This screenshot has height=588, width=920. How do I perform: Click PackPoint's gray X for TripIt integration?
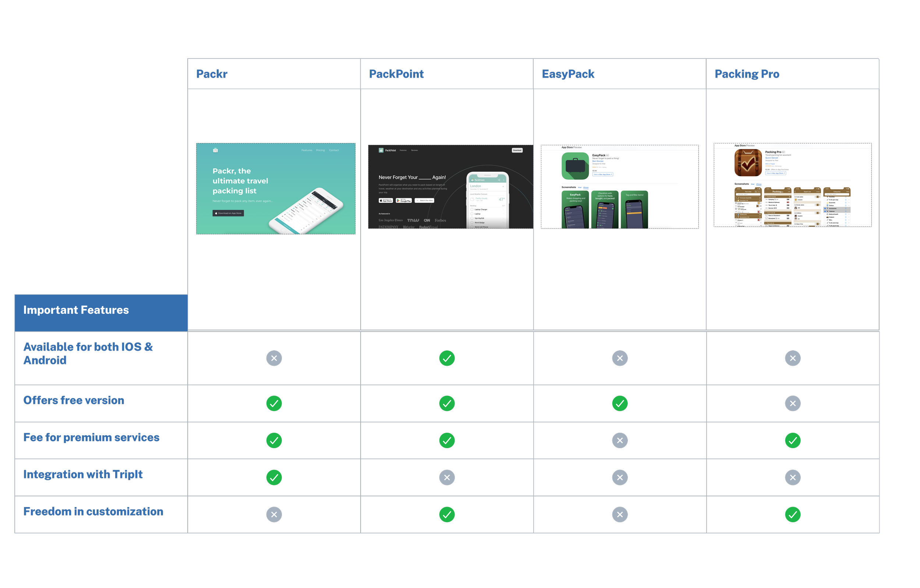tap(447, 477)
